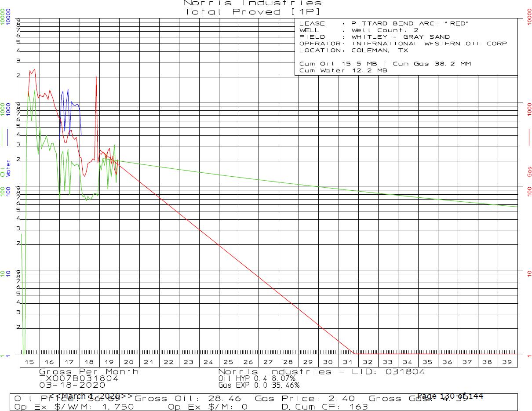Click the year 25 label on the axis
The width and height of the screenshot is (532, 411).
click(x=228, y=362)
